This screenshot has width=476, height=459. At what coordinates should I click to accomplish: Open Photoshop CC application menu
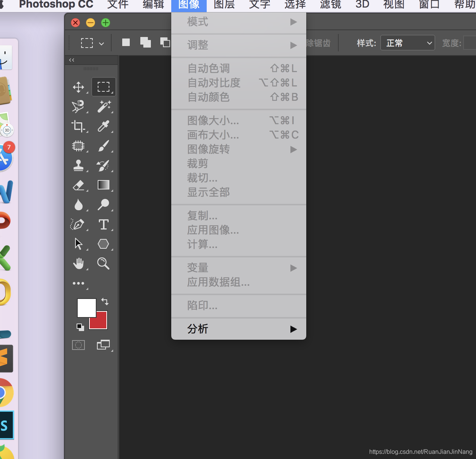pos(56,5)
